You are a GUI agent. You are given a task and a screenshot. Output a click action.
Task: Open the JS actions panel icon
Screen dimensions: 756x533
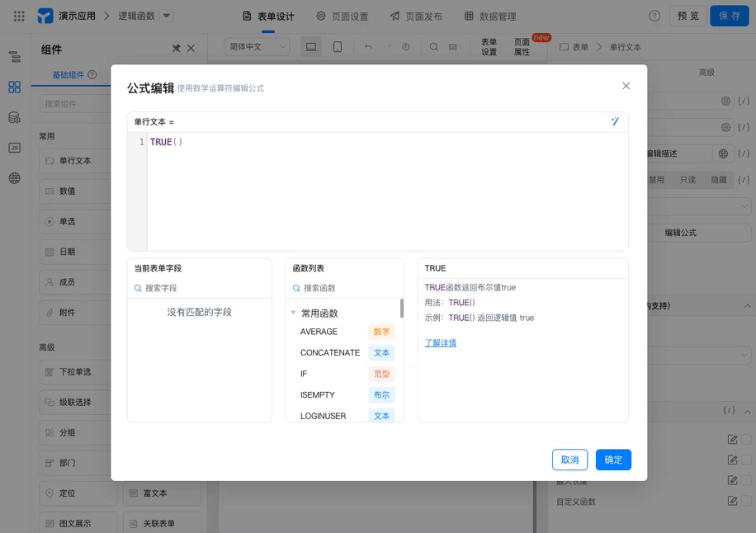(x=15, y=148)
